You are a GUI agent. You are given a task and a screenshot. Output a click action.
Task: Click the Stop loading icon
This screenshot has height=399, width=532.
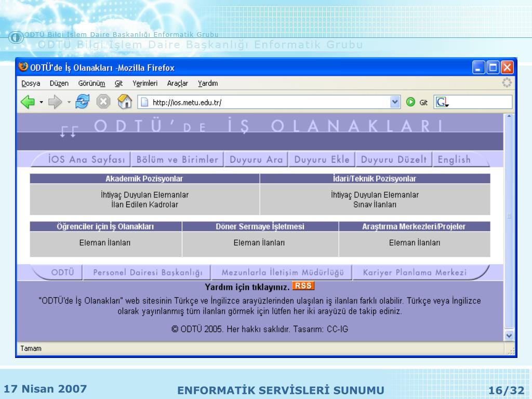point(103,101)
